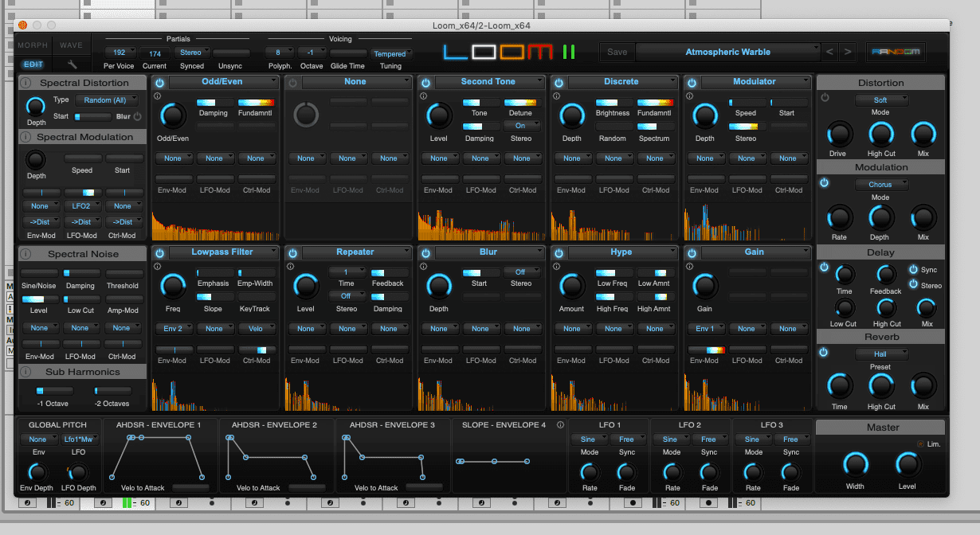Screen dimensions: 980x535
Task: Click the Polyph. value field showing 8
Action: (279, 53)
